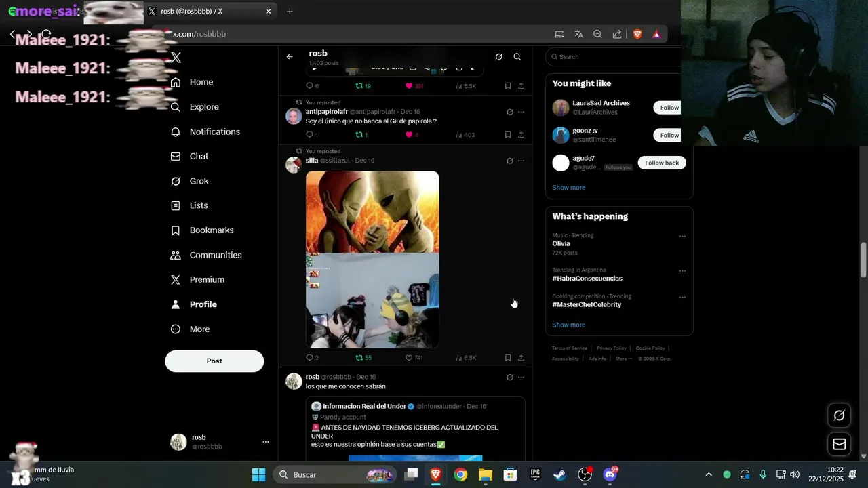Open Steam from the taskbar

559,474
